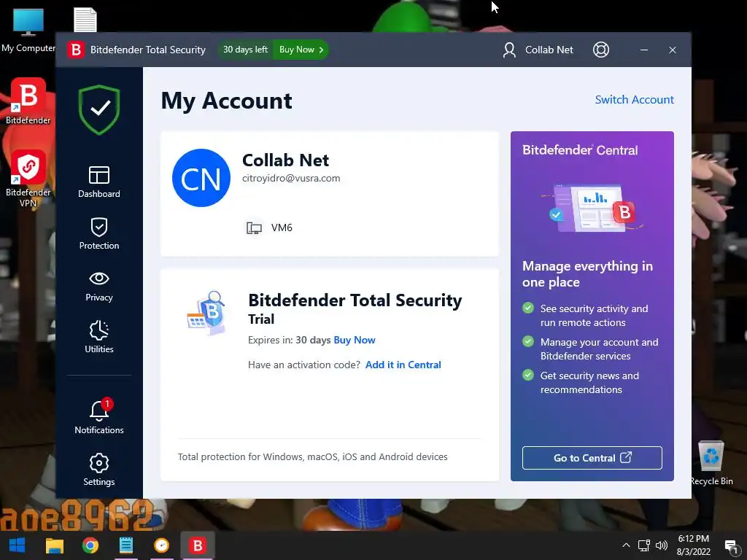Click Bitdefender taskbar button
Image resolution: width=747 pixels, height=560 pixels.
[x=197, y=545]
